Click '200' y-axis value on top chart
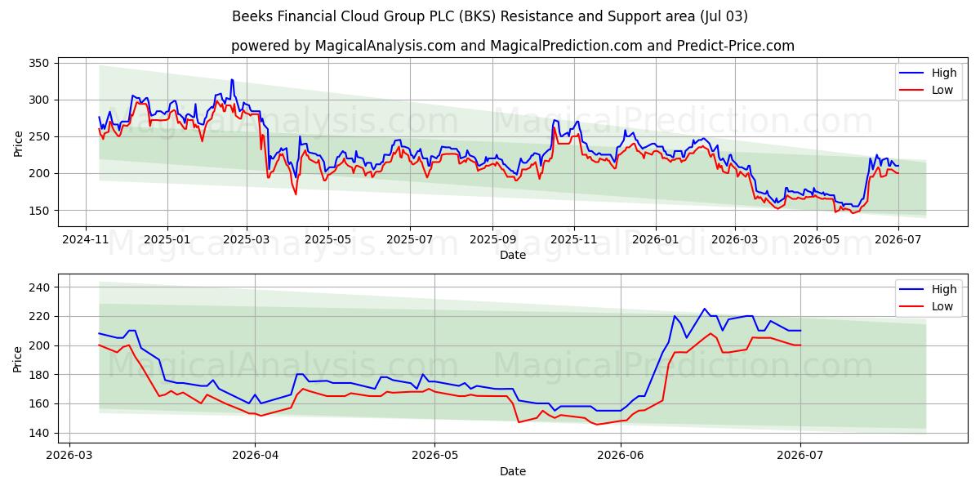 (40, 173)
